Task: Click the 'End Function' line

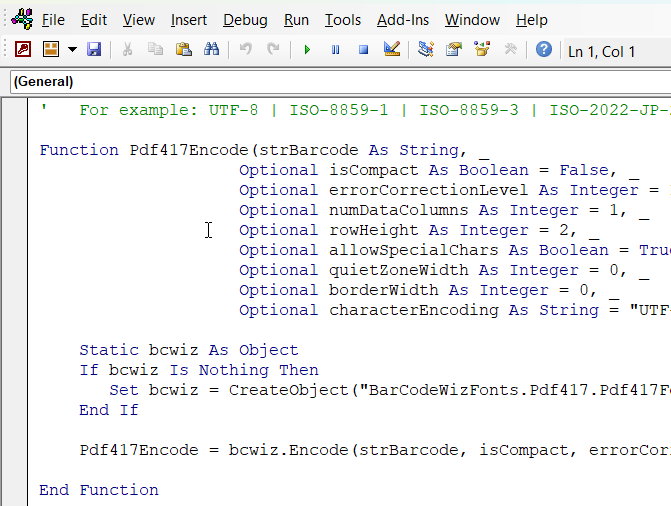Action: [x=99, y=490]
